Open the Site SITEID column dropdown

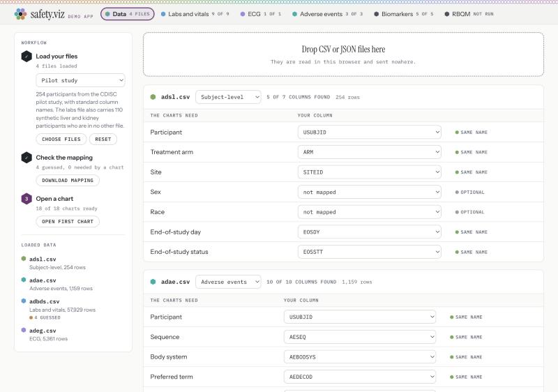pos(370,172)
